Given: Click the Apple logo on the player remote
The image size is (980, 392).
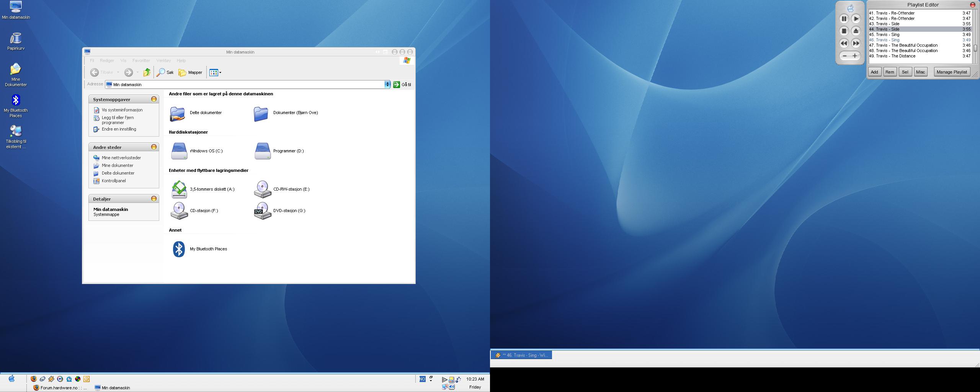Looking at the screenshot, I should 850,8.
